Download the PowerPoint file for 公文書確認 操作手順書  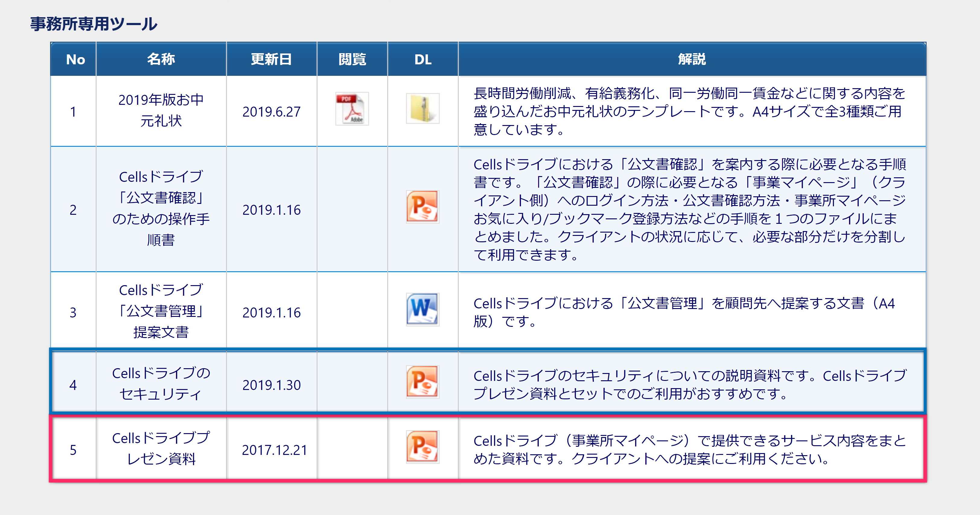[423, 207]
